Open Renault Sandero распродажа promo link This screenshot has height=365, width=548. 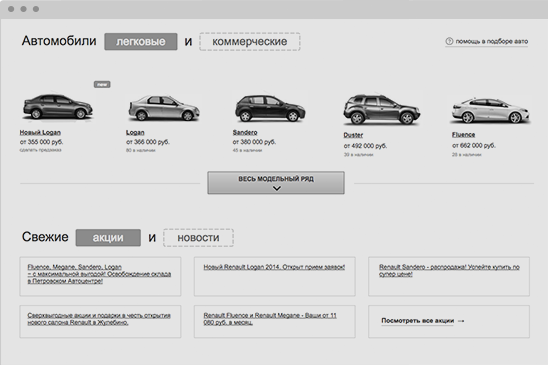[449, 271]
